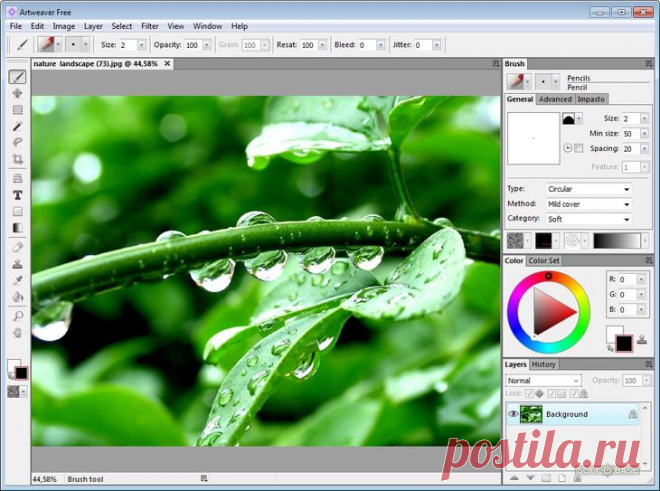Switch to the Color Set tab
This screenshot has width=660, height=491.
pos(544,261)
